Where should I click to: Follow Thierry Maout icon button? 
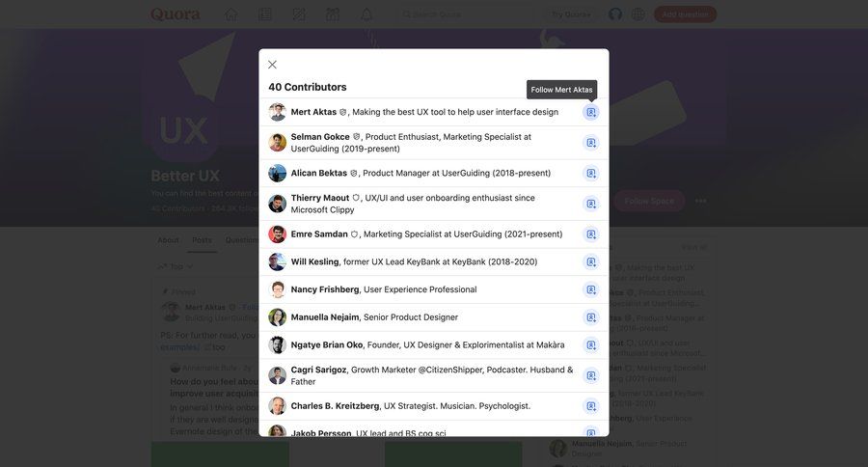[591, 204]
